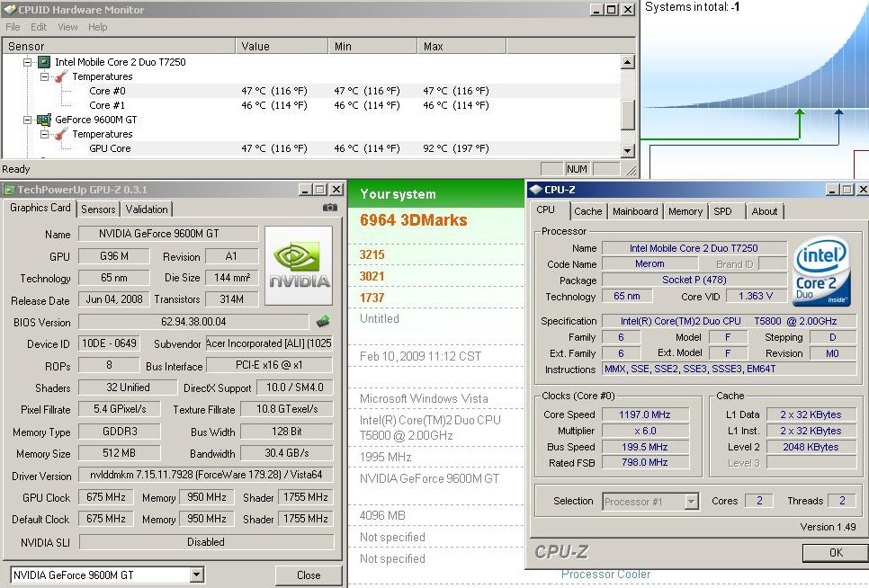Screen dimensions: 869x588
Task: Click the Close button in GPU-Z
Action: [x=309, y=575]
